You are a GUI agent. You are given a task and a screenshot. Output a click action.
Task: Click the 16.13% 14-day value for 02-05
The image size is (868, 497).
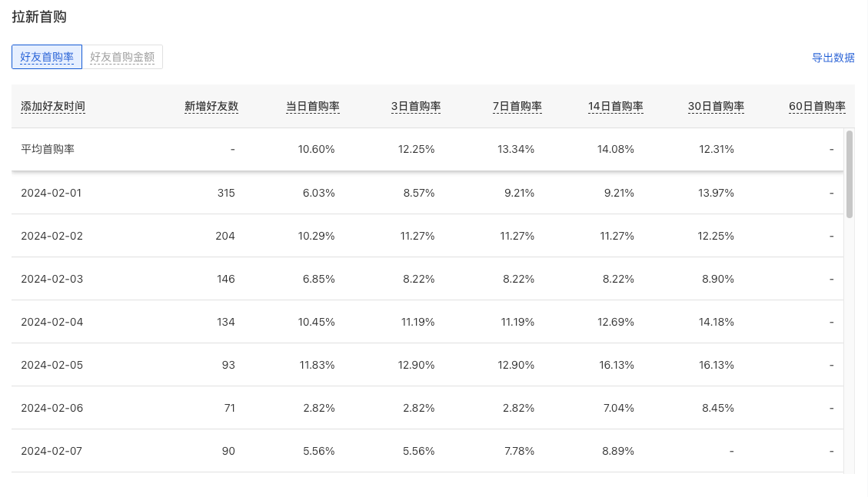617,365
